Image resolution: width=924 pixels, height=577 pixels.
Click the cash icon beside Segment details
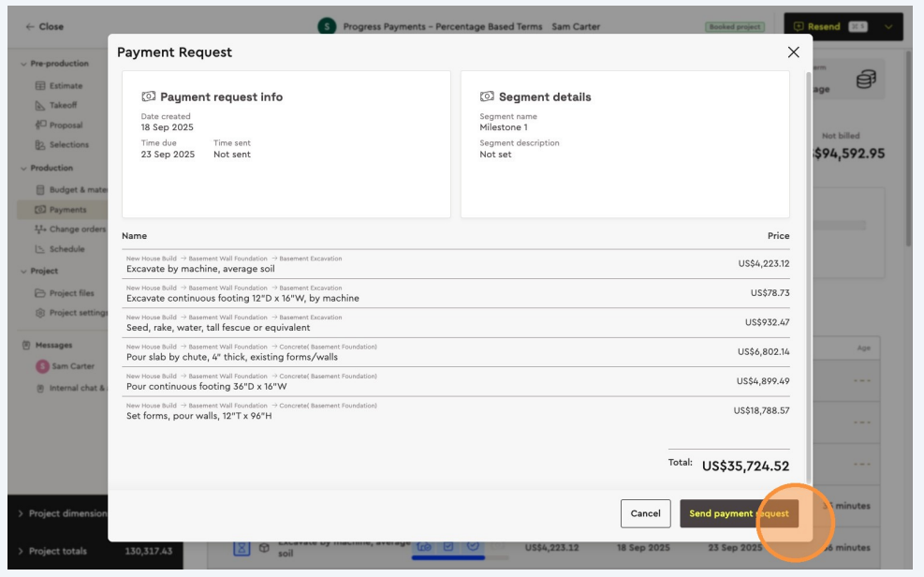pyautogui.click(x=487, y=96)
